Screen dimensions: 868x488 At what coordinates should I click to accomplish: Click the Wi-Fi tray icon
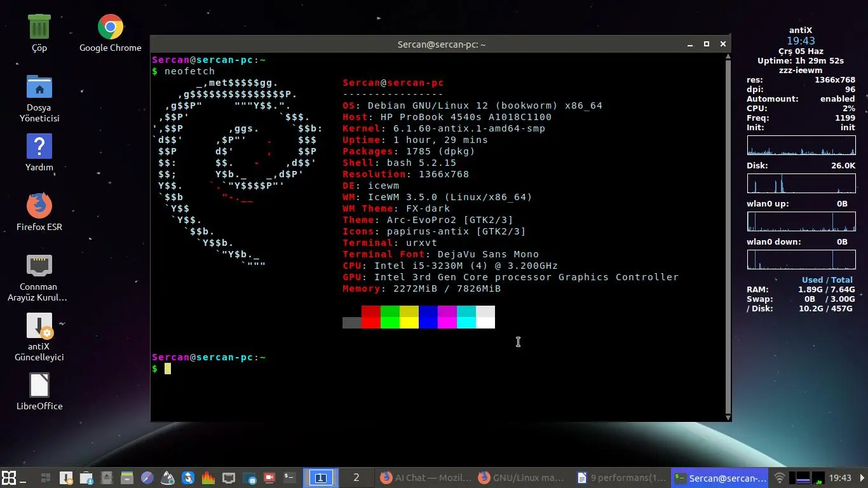point(780,478)
